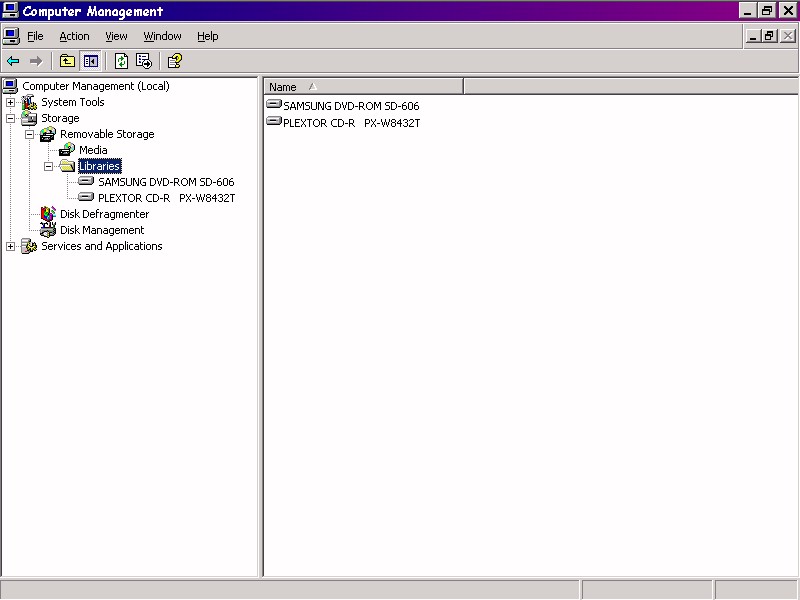Toggle the Show/Hide Console Tree button
This screenshot has height=600, width=800.
91,61
